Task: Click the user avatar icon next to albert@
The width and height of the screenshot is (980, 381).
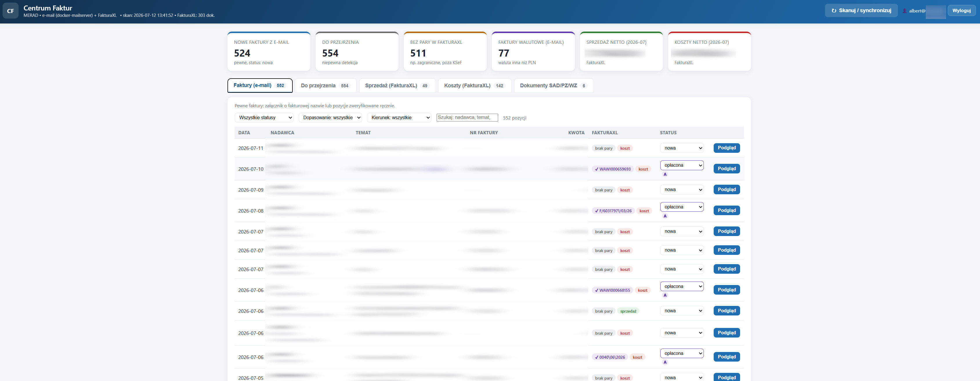Action: (x=905, y=11)
